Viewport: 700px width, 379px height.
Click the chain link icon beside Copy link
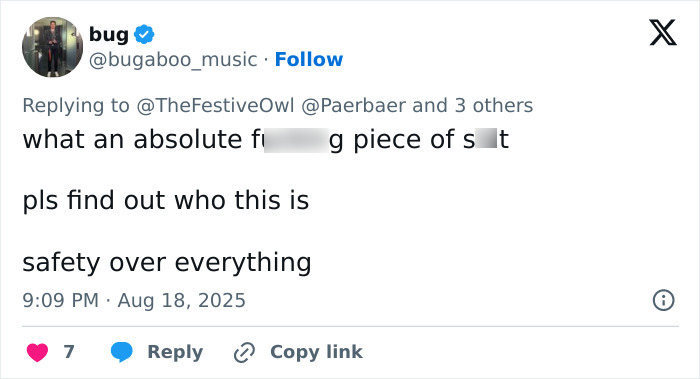point(244,352)
